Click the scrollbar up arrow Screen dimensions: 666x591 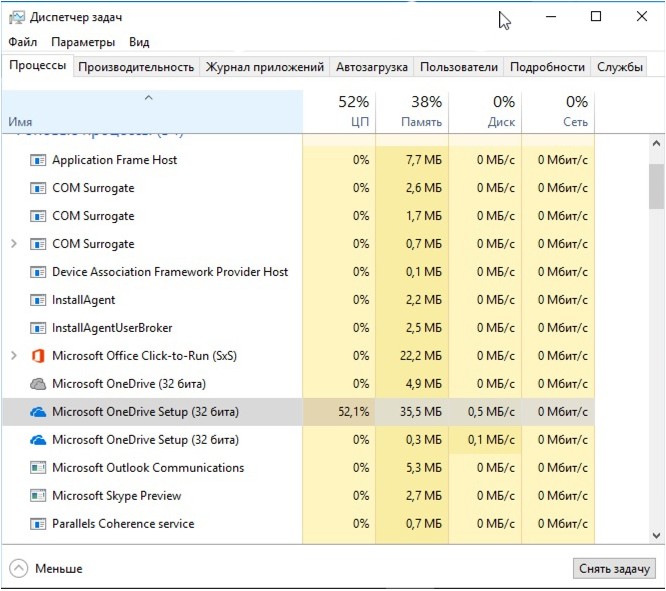coord(656,144)
